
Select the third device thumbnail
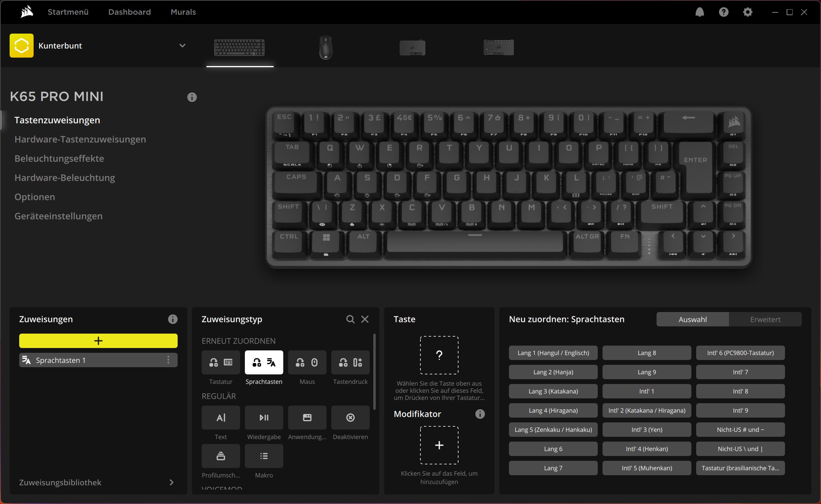click(x=412, y=48)
